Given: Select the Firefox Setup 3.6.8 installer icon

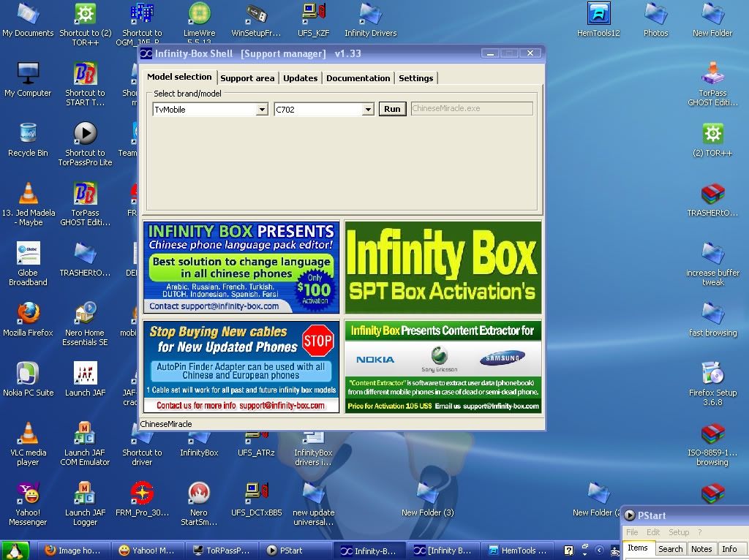Looking at the screenshot, I should coord(712,384).
